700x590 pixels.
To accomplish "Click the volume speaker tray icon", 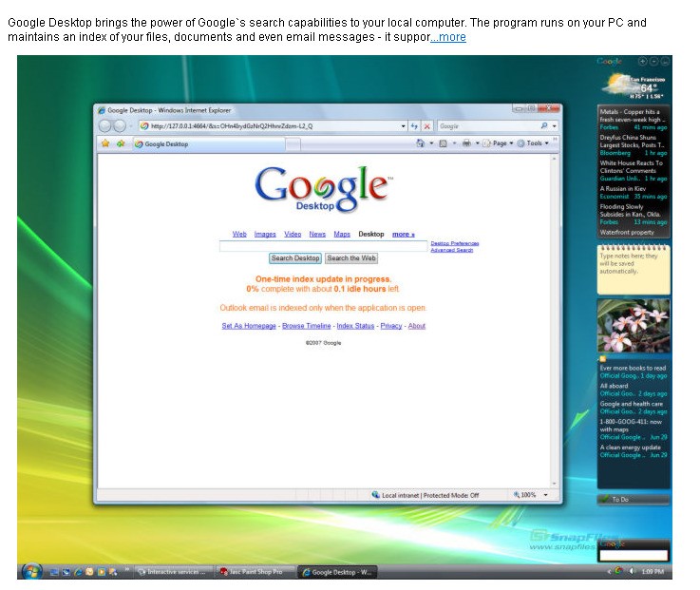I will pyautogui.click(x=633, y=571).
